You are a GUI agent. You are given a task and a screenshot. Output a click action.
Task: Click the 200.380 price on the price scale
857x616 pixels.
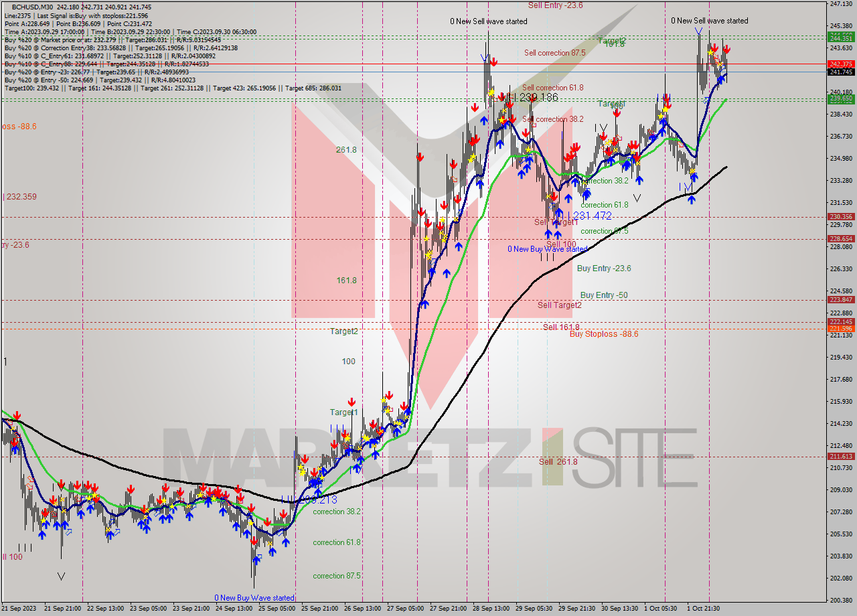click(841, 600)
